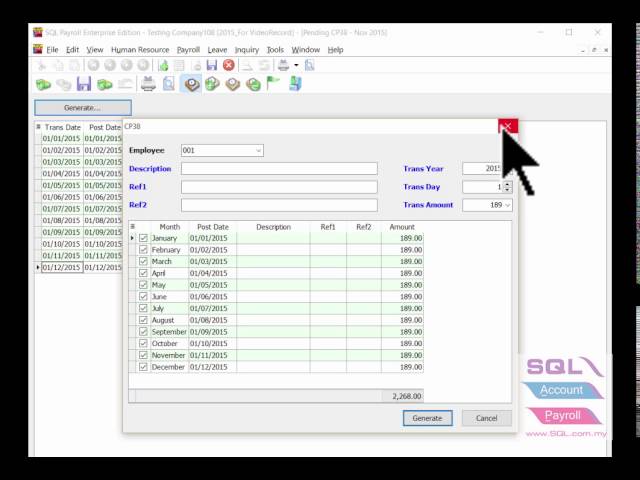Viewport: 640px width, 480px height.
Task: Click the greyed Copy icon in top toolbar
Action: click(58, 65)
